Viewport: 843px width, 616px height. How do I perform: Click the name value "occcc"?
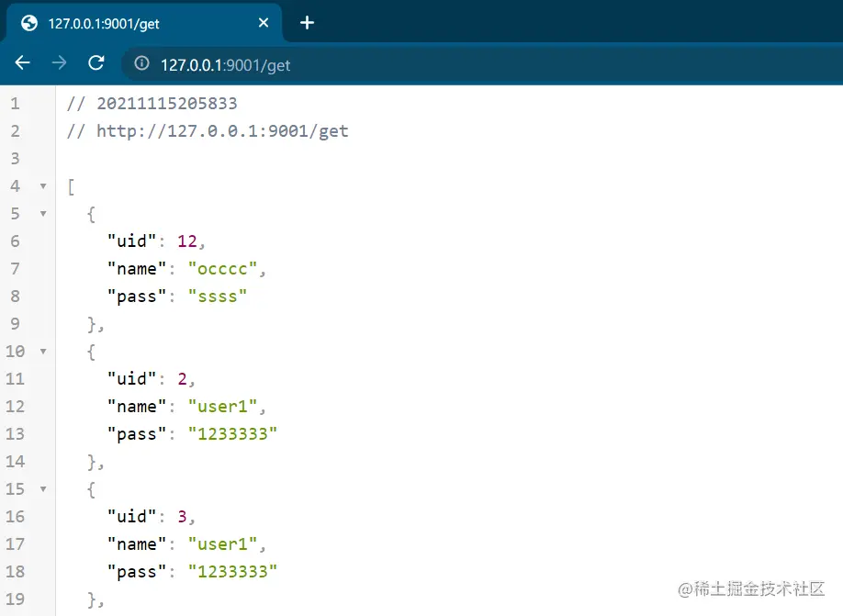(x=222, y=268)
